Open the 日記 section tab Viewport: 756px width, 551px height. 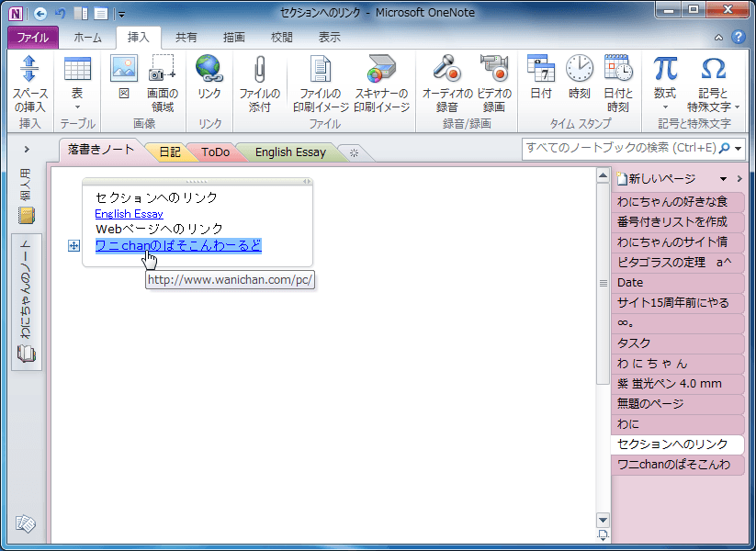coord(170,152)
